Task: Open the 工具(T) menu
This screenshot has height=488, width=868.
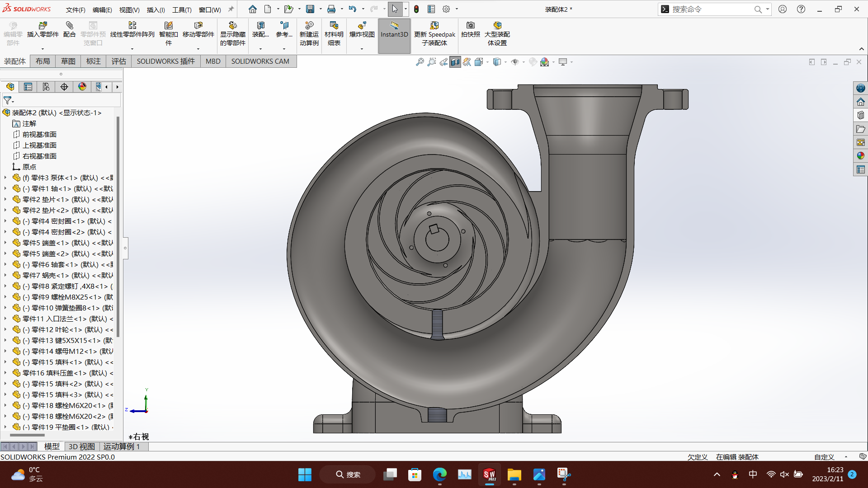Action: click(182, 9)
